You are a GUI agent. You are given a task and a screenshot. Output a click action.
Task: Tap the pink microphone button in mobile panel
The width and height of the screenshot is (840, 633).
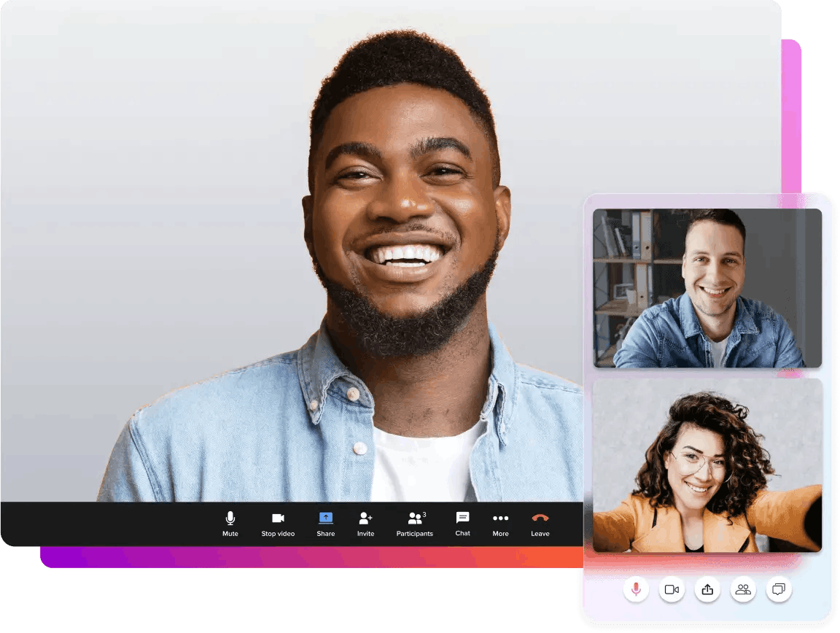(x=636, y=589)
